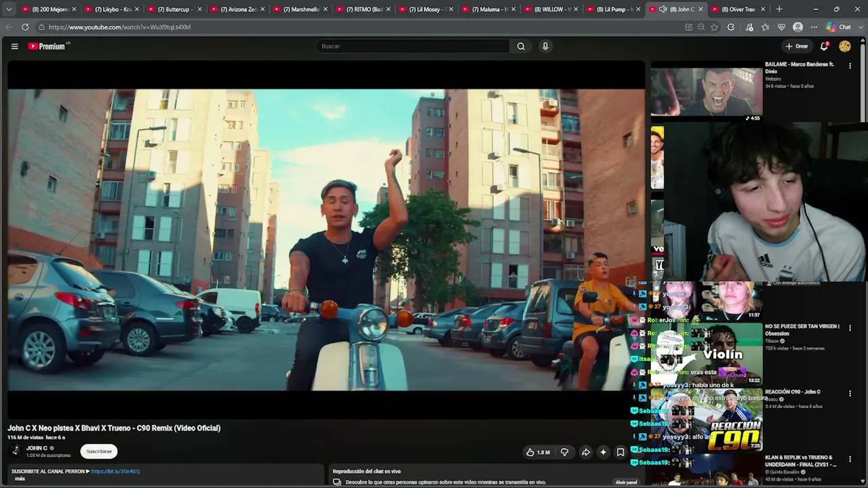The image size is (868, 488).
Task: Click the live chat replay icon
Action: 336,482
